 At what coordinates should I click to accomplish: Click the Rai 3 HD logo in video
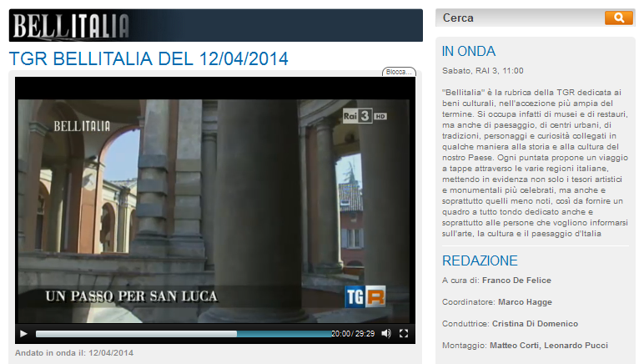point(365,116)
